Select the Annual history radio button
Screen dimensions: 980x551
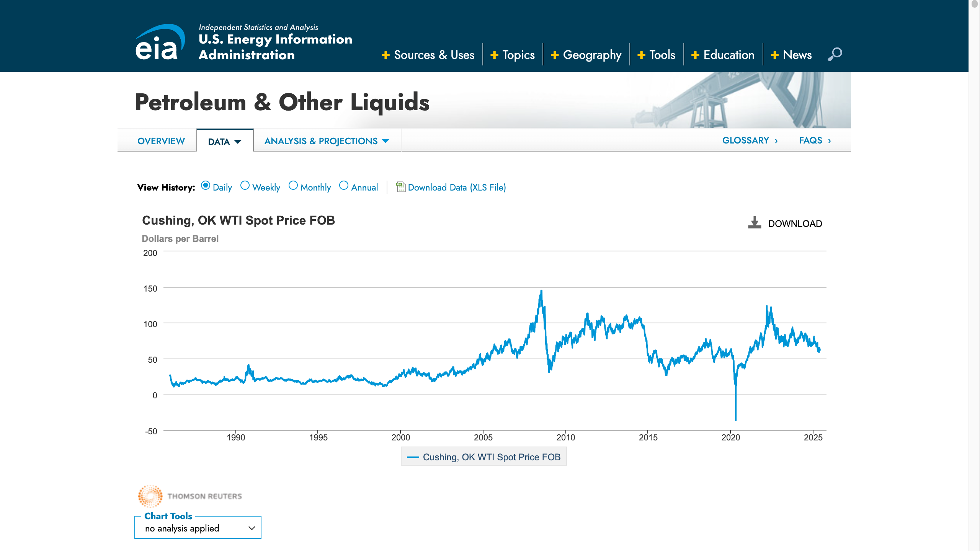pyautogui.click(x=344, y=186)
